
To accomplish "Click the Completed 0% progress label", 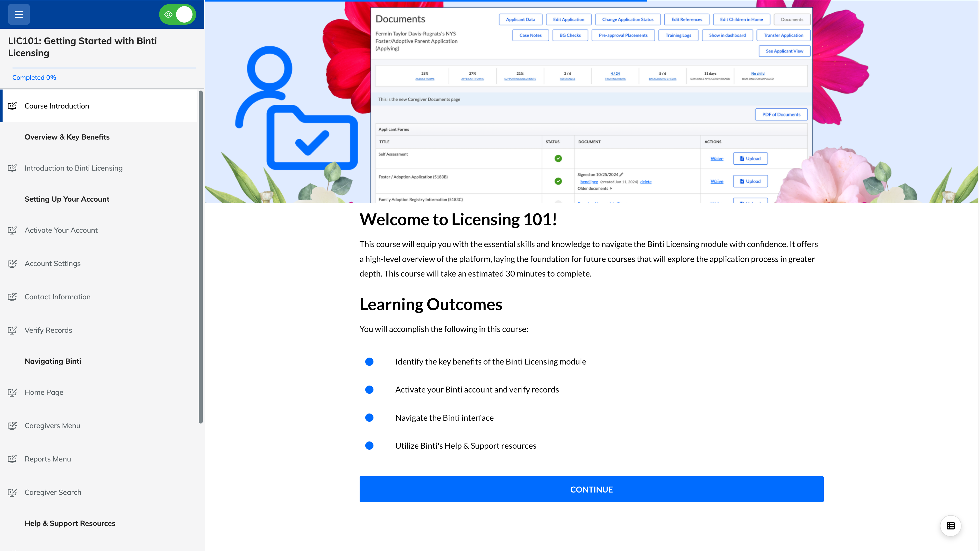I will pyautogui.click(x=34, y=77).
